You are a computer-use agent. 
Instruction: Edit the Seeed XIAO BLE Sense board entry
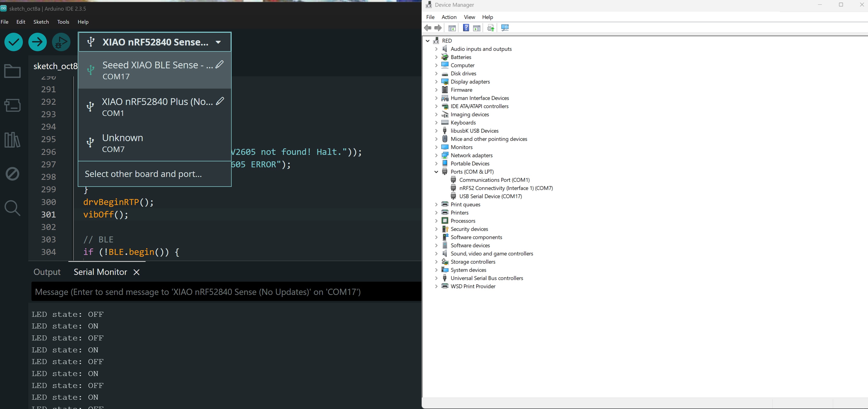[219, 64]
